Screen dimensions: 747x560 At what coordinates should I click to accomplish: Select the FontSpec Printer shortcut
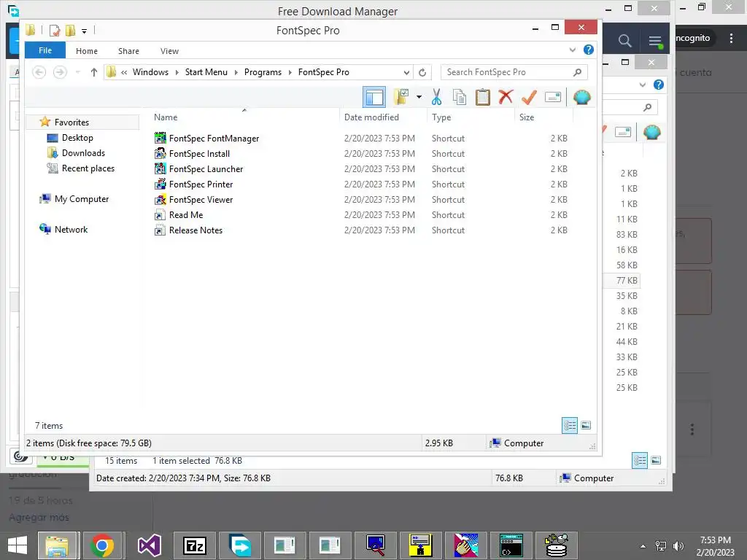point(201,184)
